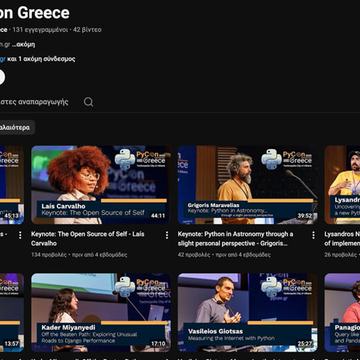
Task: Switch to the 'αναπαραγωγής' playlists tab
Action: point(34,102)
